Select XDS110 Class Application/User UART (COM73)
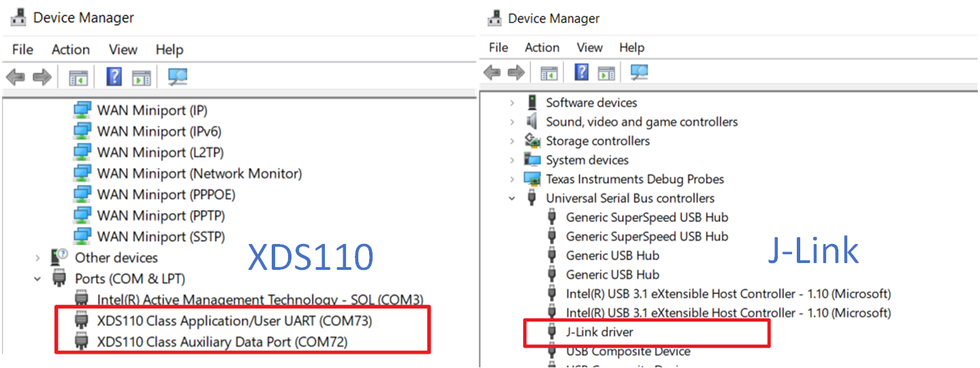Image resolution: width=980 pixels, height=368 pixels. 234,321
